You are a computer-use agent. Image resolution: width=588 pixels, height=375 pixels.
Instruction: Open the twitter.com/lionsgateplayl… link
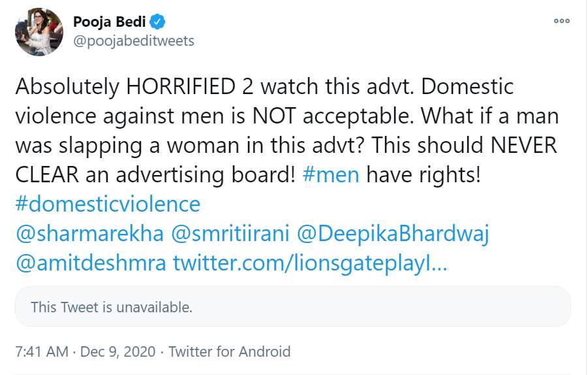click(310, 265)
